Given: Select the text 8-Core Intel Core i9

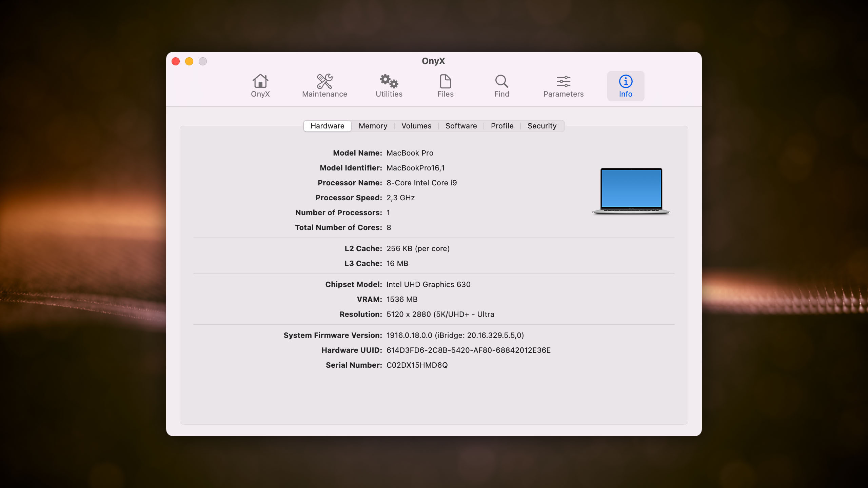Looking at the screenshot, I should pyautogui.click(x=422, y=183).
